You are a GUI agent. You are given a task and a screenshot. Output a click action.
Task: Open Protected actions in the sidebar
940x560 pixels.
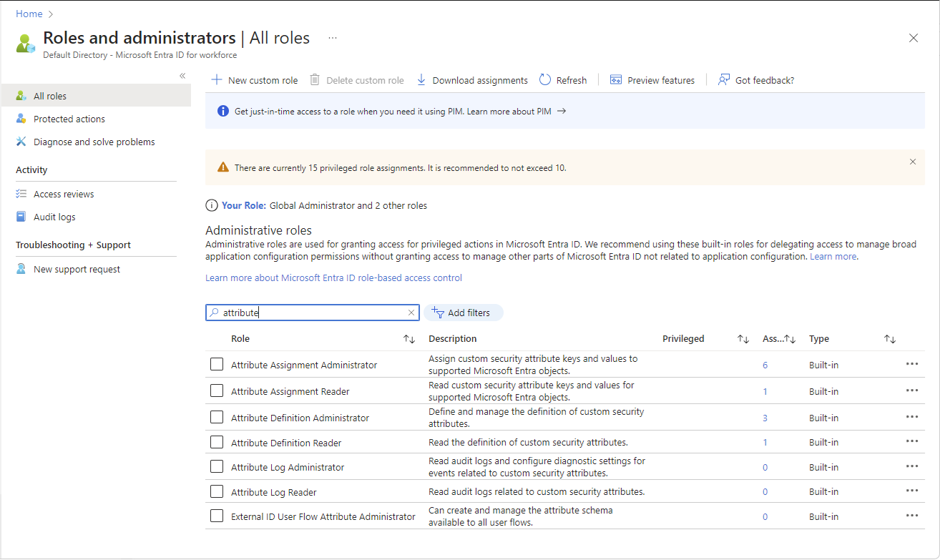(x=69, y=119)
